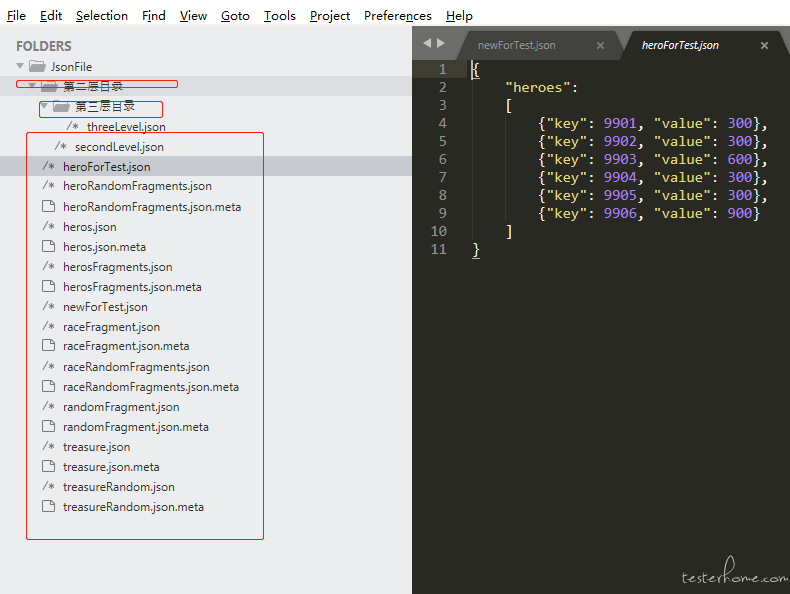Image resolution: width=790 pixels, height=594 pixels.
Task: Open treasure.json.meta file
Action: [111, 467]
